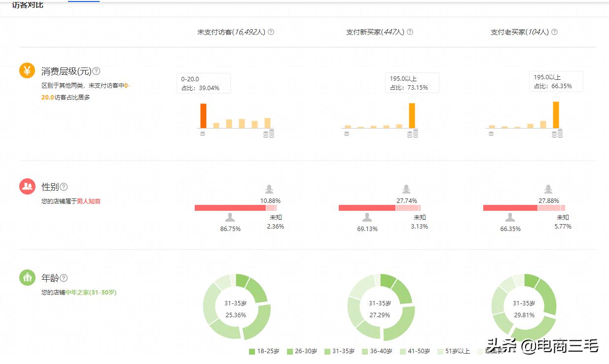Click male icon above 66.35% in 支付老买家
Viewport: 609px width, 364px height.
click(x=510, y=217)
